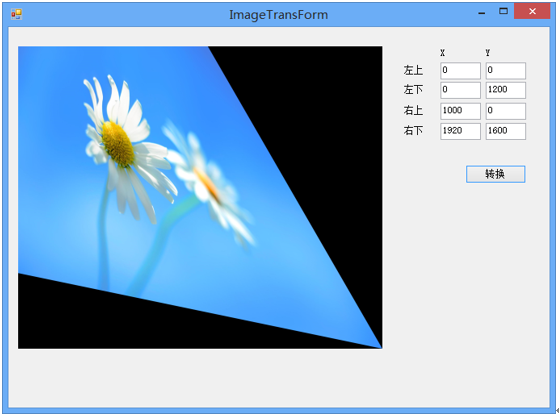Click the X column header label

(442, 53)
